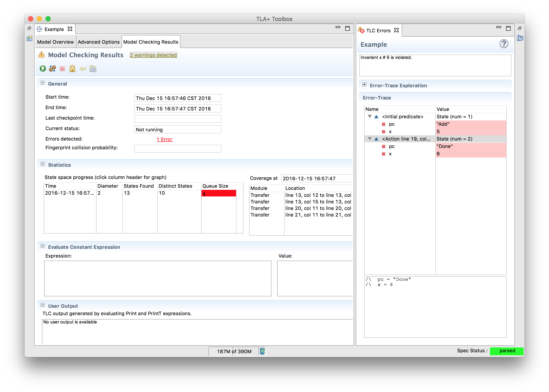Switch to Model Overview tab
The height and width of the screenshot is (392, 549).
(x=55, y=42)
